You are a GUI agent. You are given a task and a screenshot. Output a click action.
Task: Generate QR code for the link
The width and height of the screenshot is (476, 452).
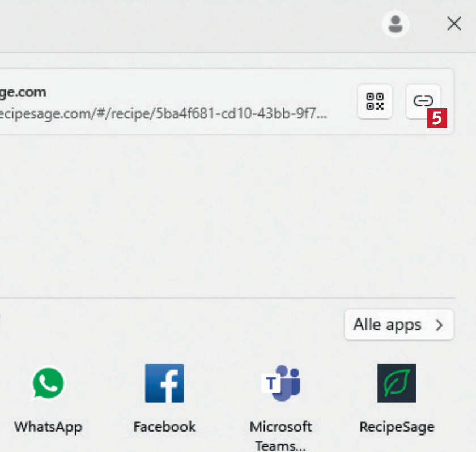tap(375, 101)
